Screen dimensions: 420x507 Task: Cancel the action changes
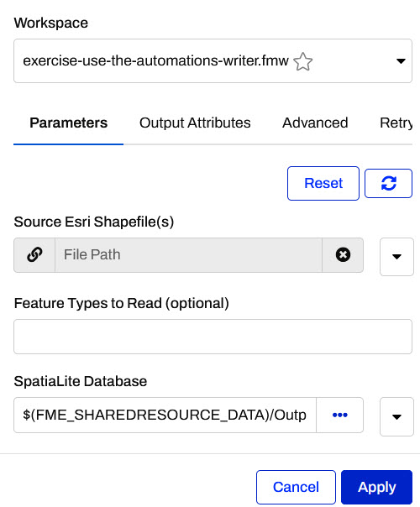[x=296, y=487]
